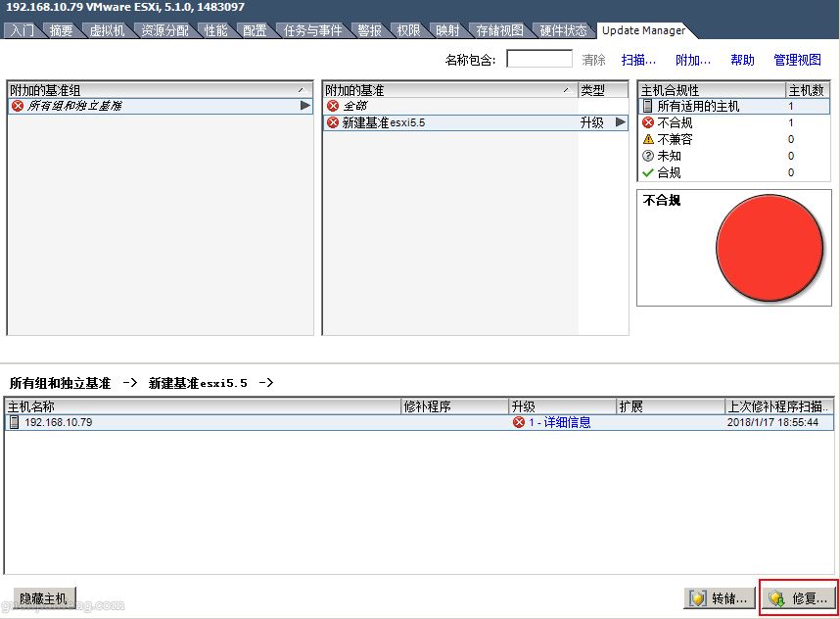
Task: Click the 转储… button
Action: click(x=720, y=597)
